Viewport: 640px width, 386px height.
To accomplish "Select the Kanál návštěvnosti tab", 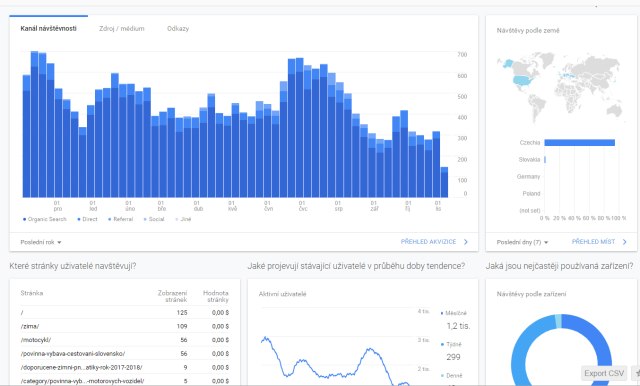I will pos(49,29).
